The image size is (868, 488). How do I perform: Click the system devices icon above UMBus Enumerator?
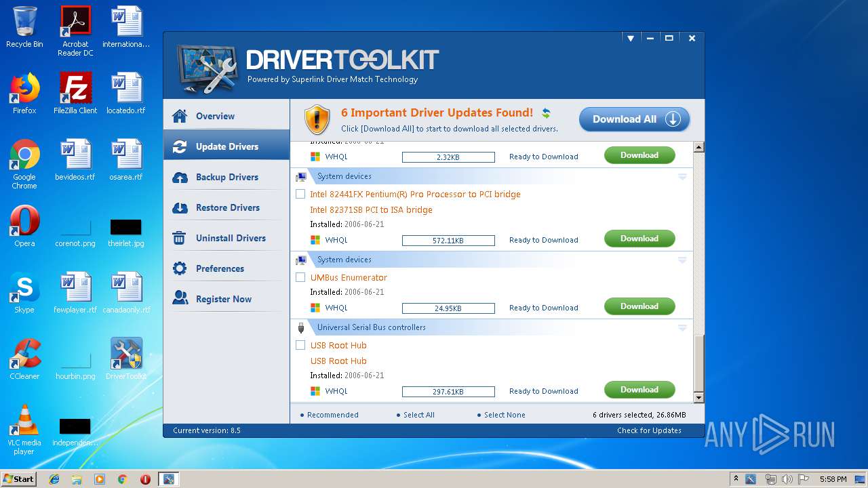[x=301, y=260]
